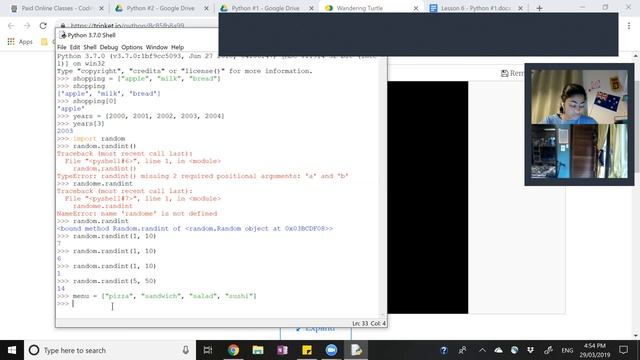Open the Windows Start menu
The width and height of the screenshot is (640, 360).
[12, 350]
